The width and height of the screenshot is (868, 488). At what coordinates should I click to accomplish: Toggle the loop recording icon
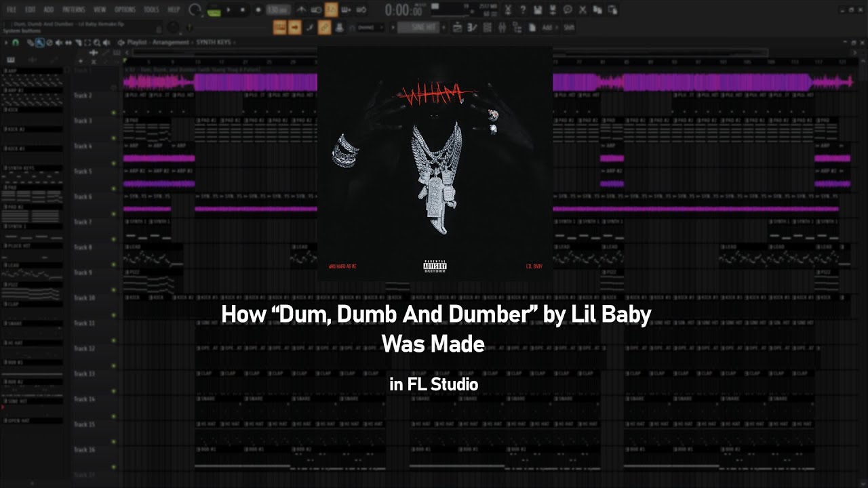tap(361, 10)
